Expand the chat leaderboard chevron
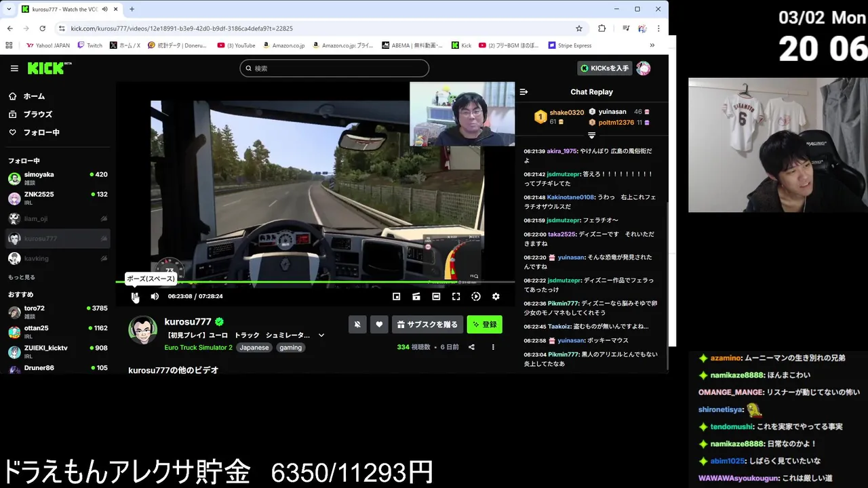This screenshot has width=868, height=488. [591, 136]
